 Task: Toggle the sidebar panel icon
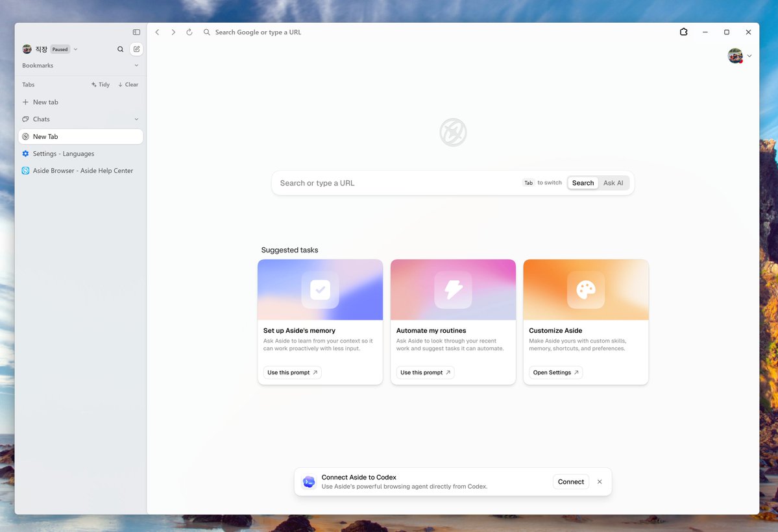(136, 32)
